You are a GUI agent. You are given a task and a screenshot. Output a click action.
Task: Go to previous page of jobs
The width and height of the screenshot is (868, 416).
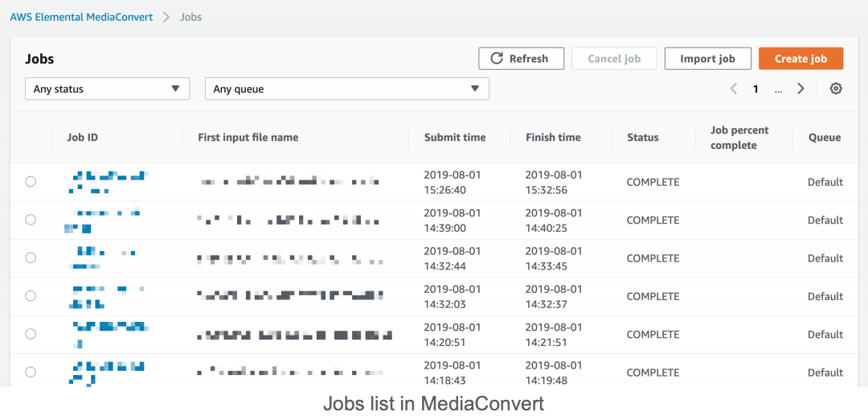pos(734,89)
